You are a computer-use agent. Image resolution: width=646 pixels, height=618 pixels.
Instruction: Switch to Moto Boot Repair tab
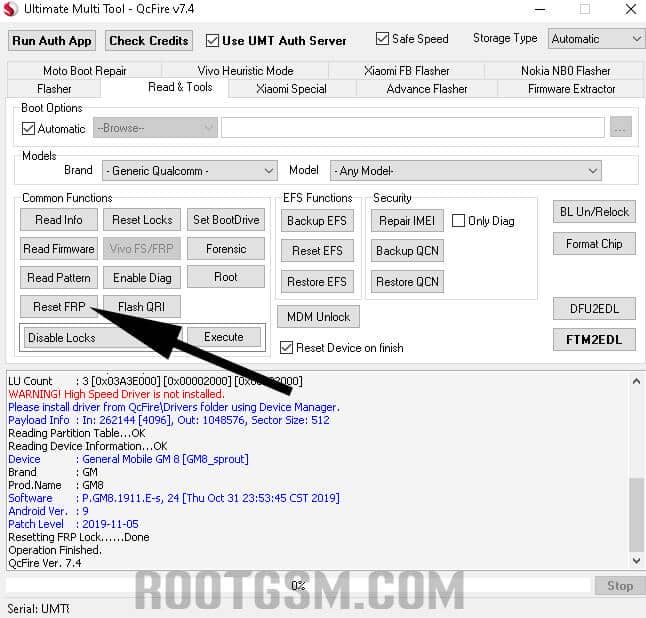pyautogui.click(x=84, y=71)
